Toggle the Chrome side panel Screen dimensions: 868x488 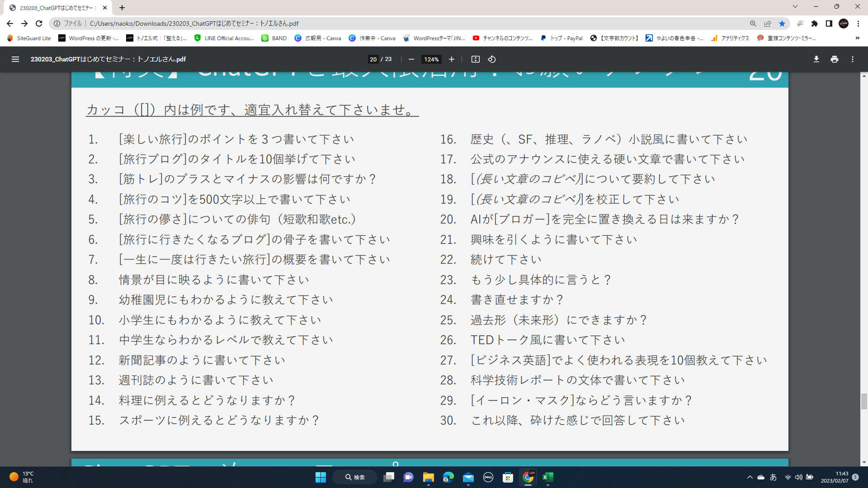(829, 24)
